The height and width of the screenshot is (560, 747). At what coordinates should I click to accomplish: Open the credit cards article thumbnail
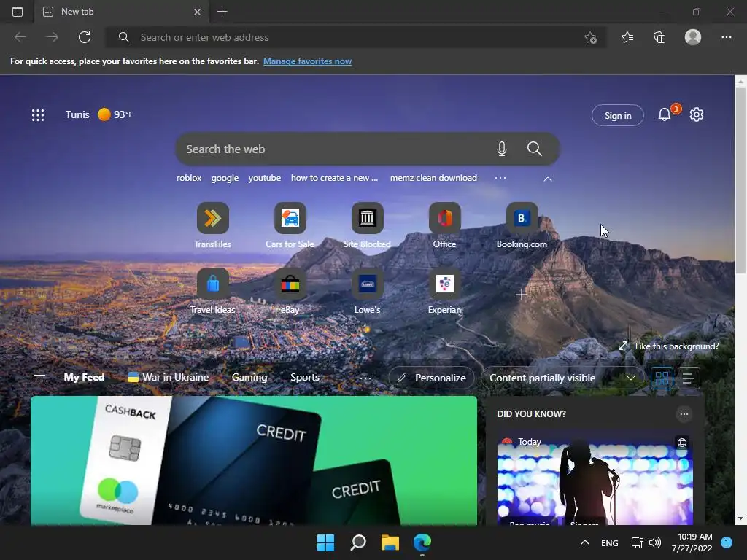[x=254, y=461]
